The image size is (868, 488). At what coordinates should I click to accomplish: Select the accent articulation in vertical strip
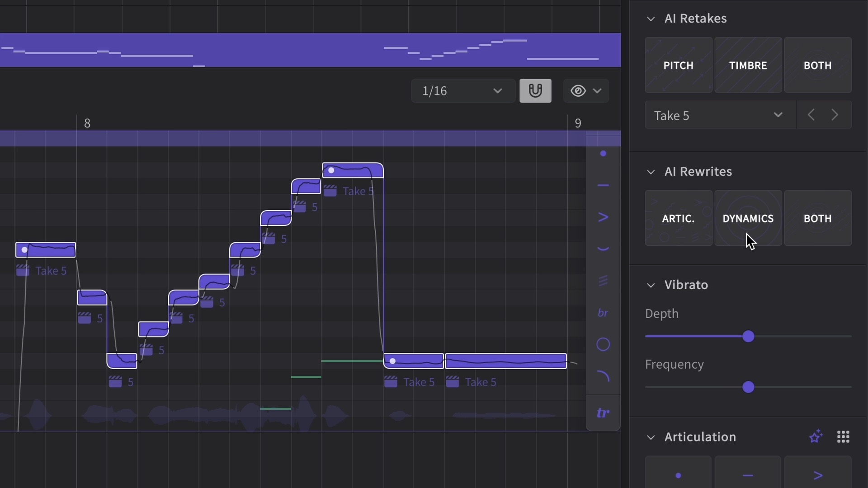(x=603, y=217)
